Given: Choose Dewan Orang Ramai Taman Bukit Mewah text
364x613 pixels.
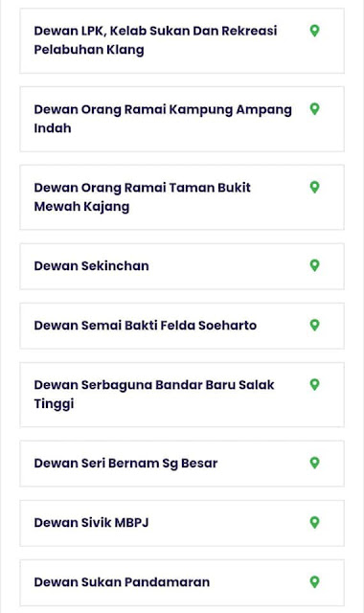Looking at the screenshot, I should tap(143, 196).
